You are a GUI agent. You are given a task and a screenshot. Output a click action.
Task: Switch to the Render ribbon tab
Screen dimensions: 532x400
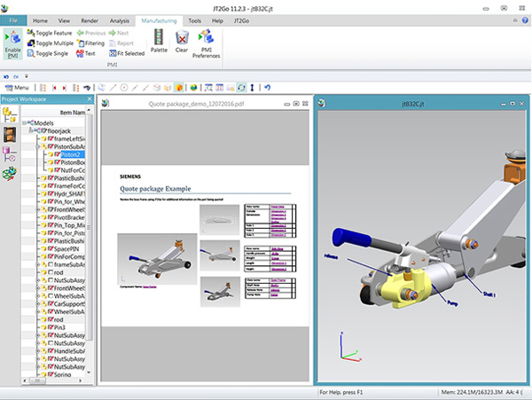[90, 20]
